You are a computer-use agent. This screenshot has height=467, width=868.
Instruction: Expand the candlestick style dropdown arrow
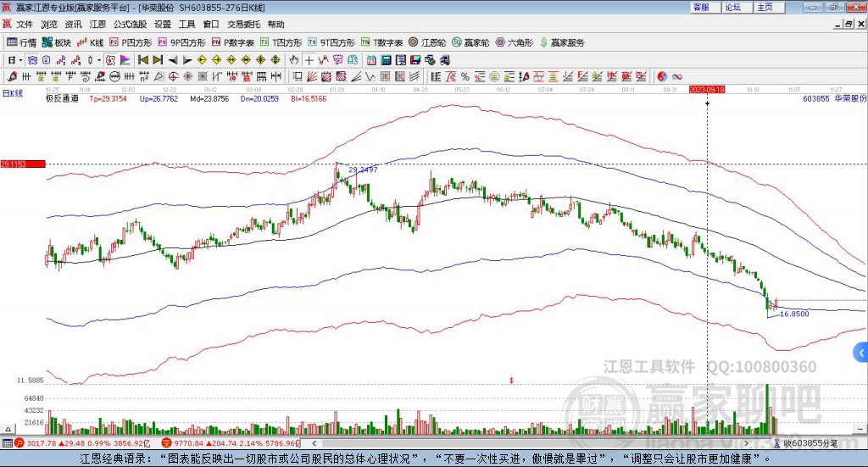click(x=99, y=60)
